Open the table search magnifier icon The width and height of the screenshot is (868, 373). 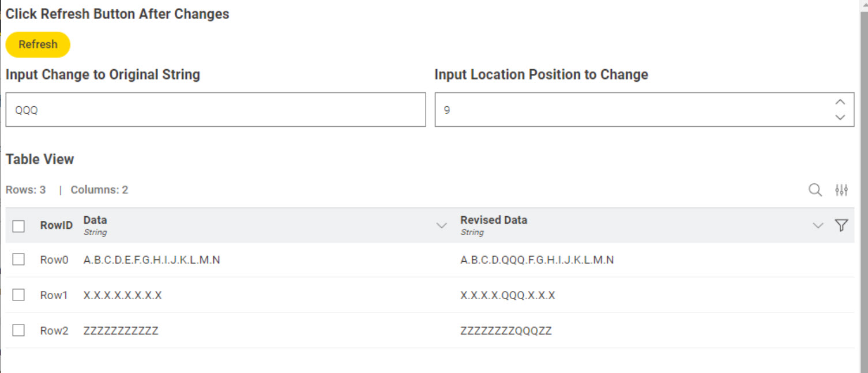click(x=815, y=190)
